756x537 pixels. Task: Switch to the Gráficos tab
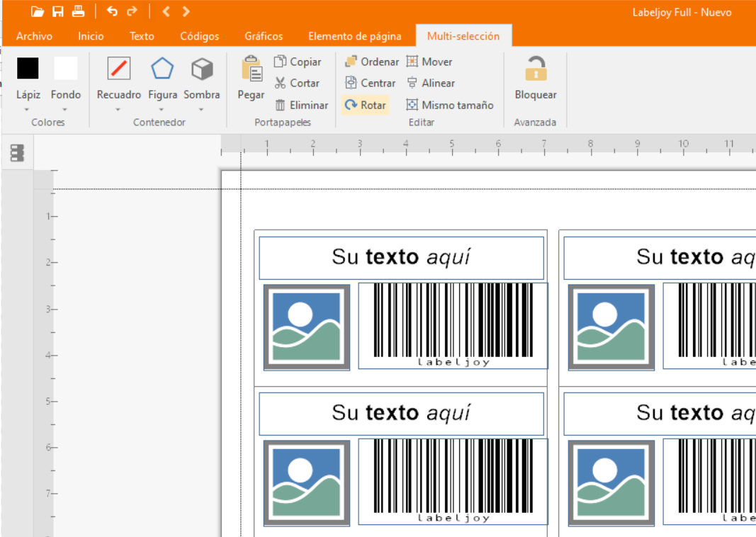(x=264, y=36)
